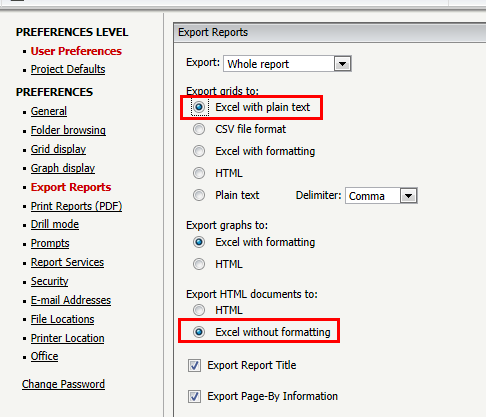Toggle Export Page-By Information checkbox
486x417 pixels.
tap(194, 397)
